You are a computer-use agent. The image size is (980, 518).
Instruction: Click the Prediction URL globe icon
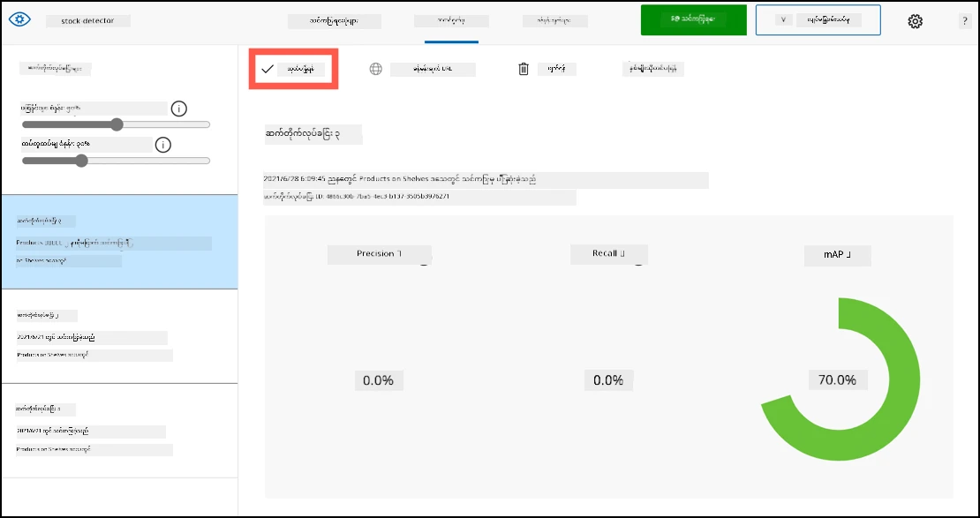(375, 69)
